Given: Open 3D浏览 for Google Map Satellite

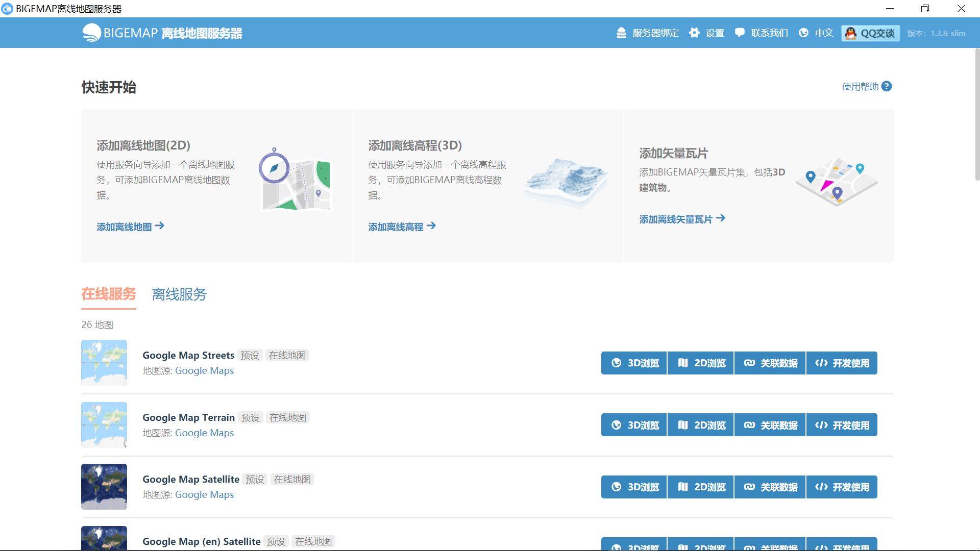Looking at the screenshot, I should [634, 487].
